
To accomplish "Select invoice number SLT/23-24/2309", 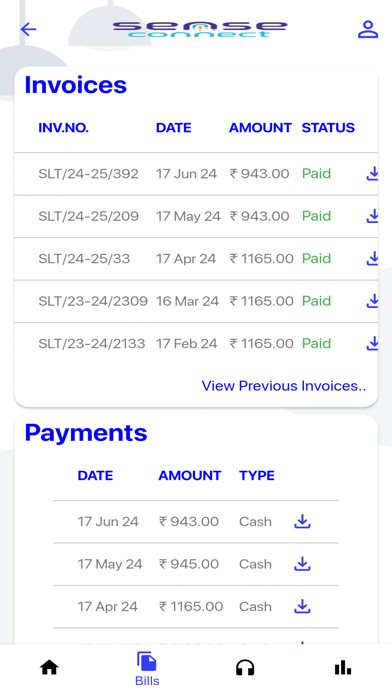I will [93, 301].
